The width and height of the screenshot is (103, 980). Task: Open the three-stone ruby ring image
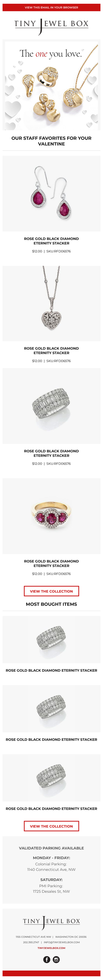pos(51,516)
